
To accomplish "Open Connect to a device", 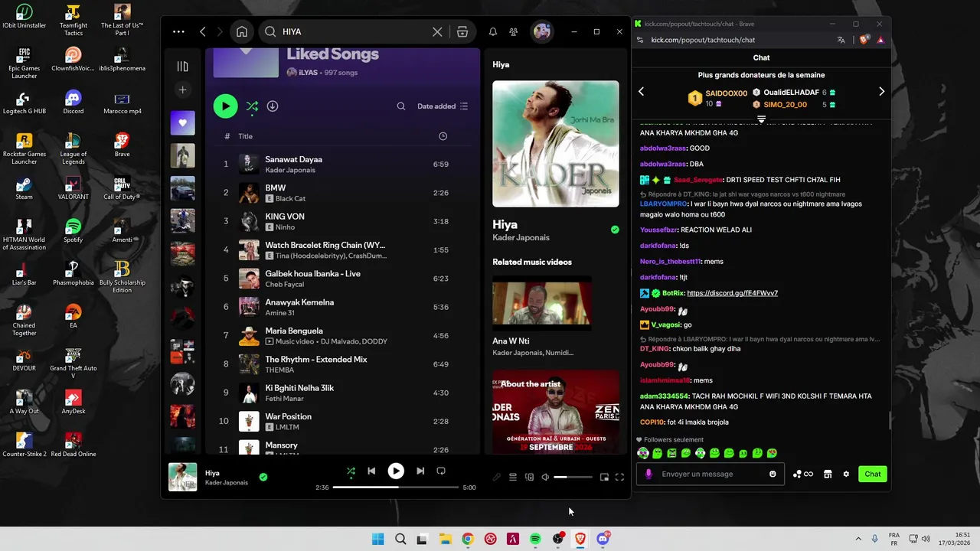I will [x=529, y=478].
